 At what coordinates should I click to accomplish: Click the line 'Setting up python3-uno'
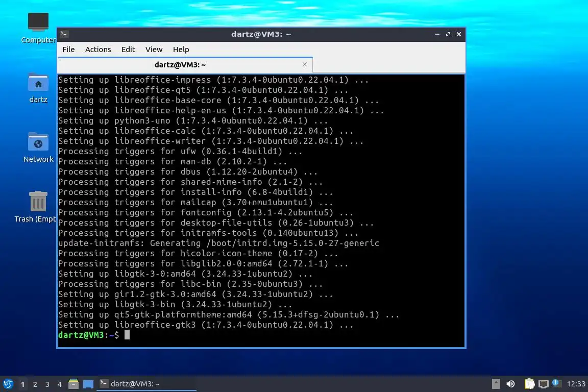point(193,121)
